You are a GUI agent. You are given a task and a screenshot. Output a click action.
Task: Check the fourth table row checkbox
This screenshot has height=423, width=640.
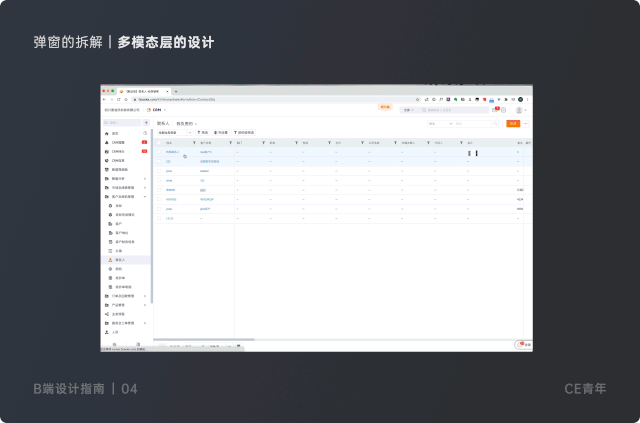(159, 180)
